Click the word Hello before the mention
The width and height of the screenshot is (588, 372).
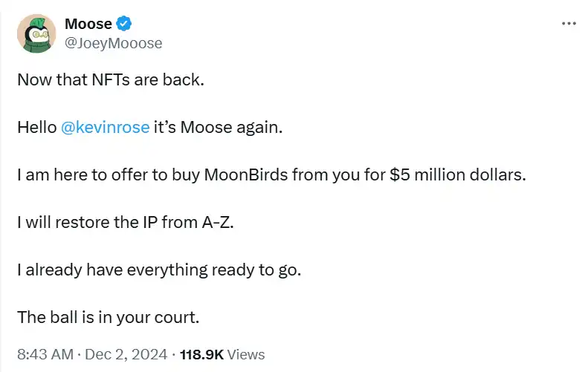(36, 127)
